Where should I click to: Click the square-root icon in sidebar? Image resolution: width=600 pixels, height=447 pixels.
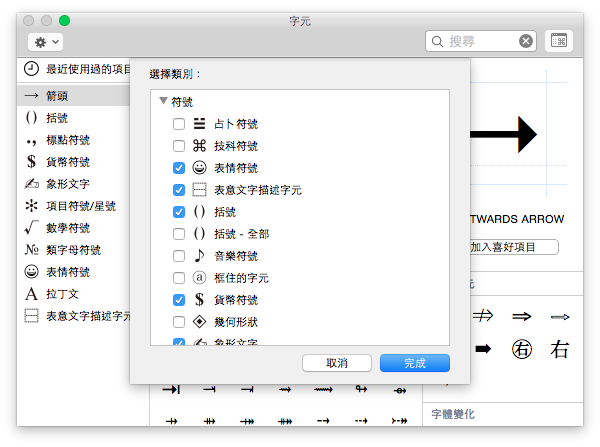coord(31,227)
